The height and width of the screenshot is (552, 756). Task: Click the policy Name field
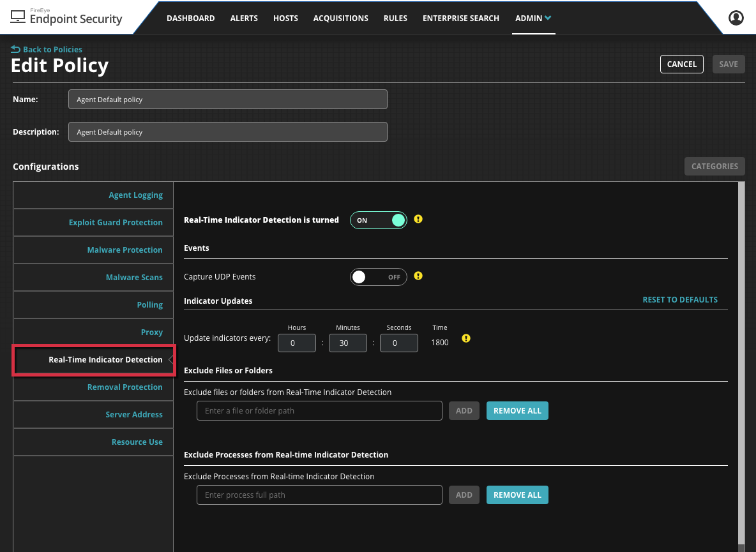coord(227,99)
